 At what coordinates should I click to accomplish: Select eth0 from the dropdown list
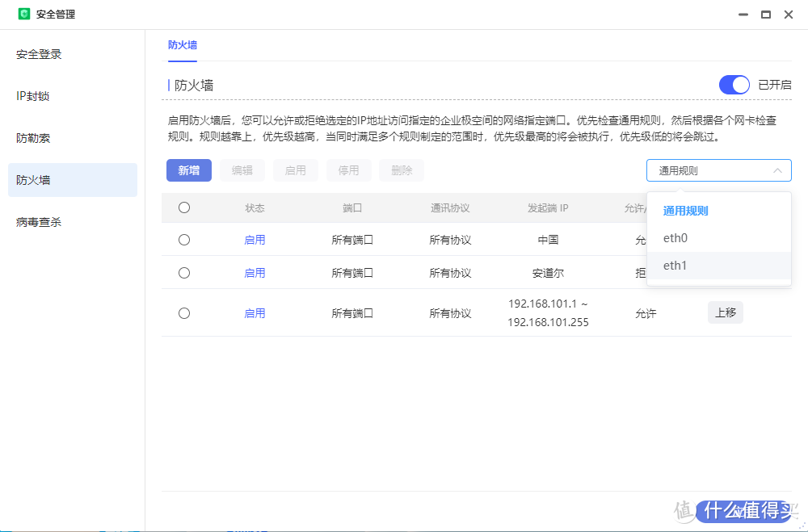pos(675,237)
